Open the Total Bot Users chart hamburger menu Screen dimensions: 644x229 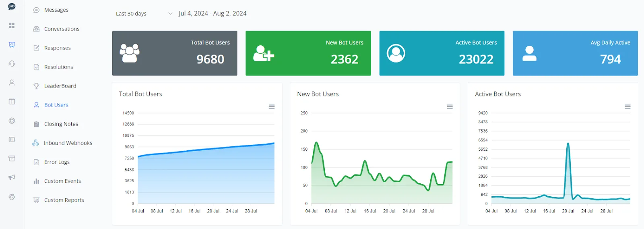click(272, 107)
